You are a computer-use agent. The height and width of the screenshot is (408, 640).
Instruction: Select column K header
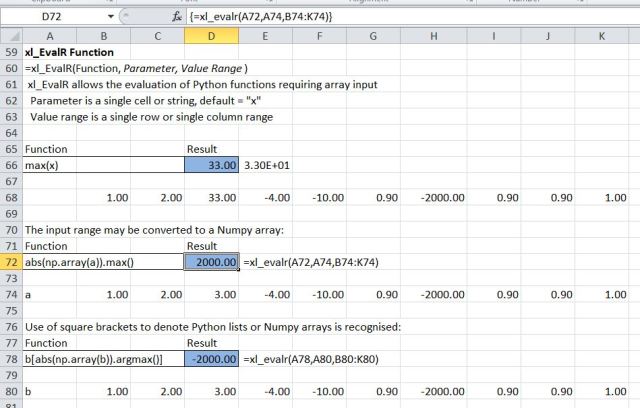602,36
